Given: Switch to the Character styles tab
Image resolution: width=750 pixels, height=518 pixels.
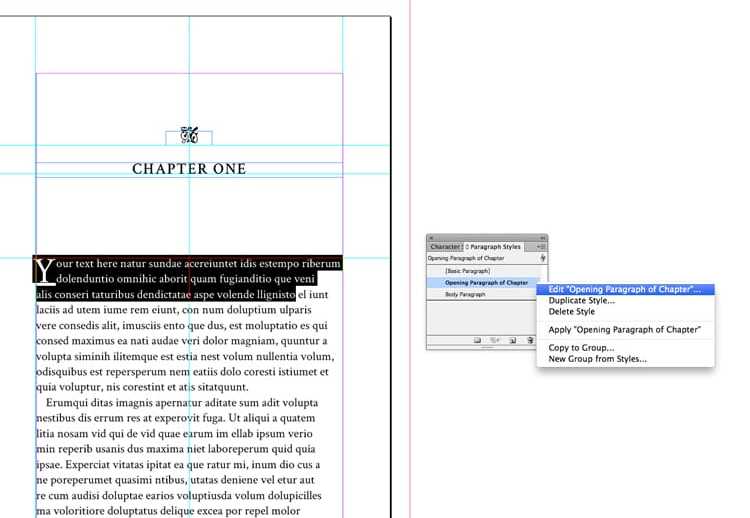Looking at the screenshot, I should [x=445, y=247].
